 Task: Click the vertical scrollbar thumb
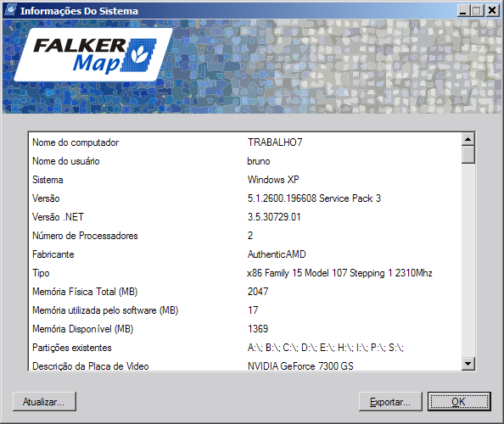click(x=468, y=155)
